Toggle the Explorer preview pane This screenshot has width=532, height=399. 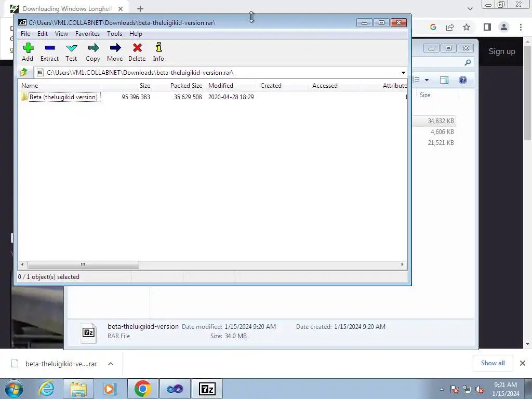[x=444, y=80]
